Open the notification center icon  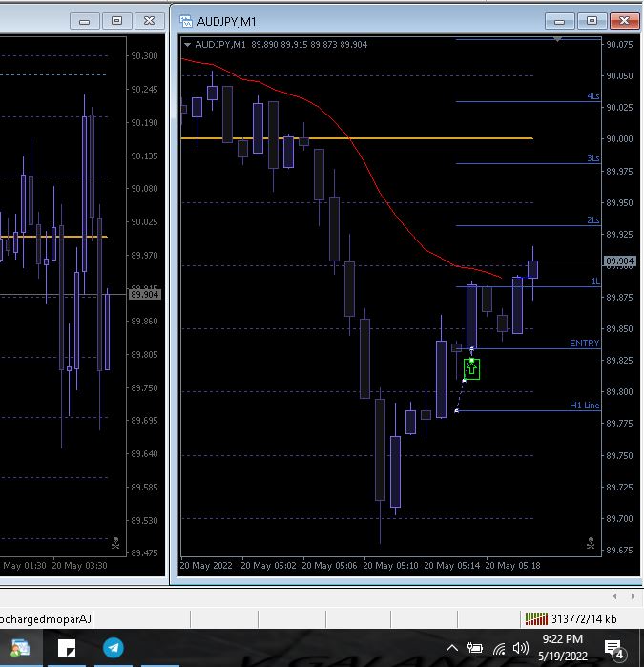click(x=614, y=649)
